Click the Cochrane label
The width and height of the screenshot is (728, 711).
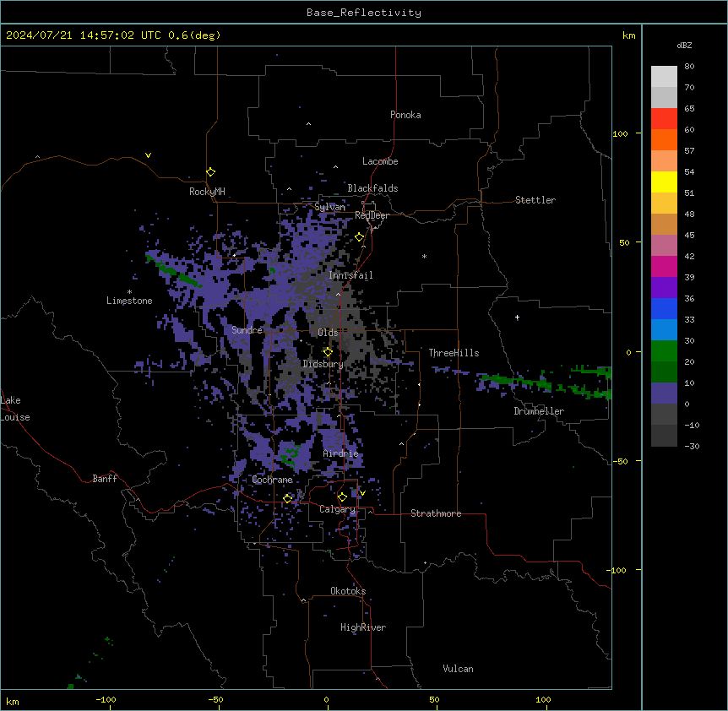point(272,480)
